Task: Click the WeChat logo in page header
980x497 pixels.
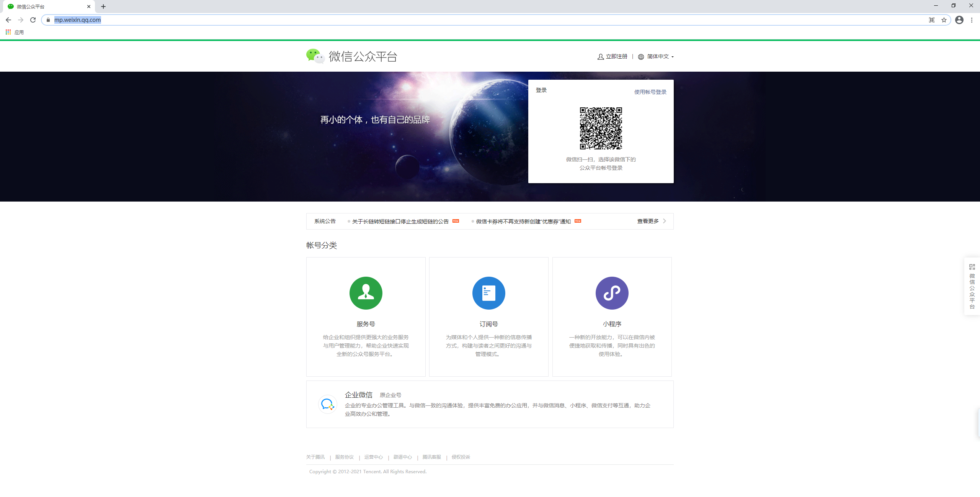Action: [x=315, y=56]
